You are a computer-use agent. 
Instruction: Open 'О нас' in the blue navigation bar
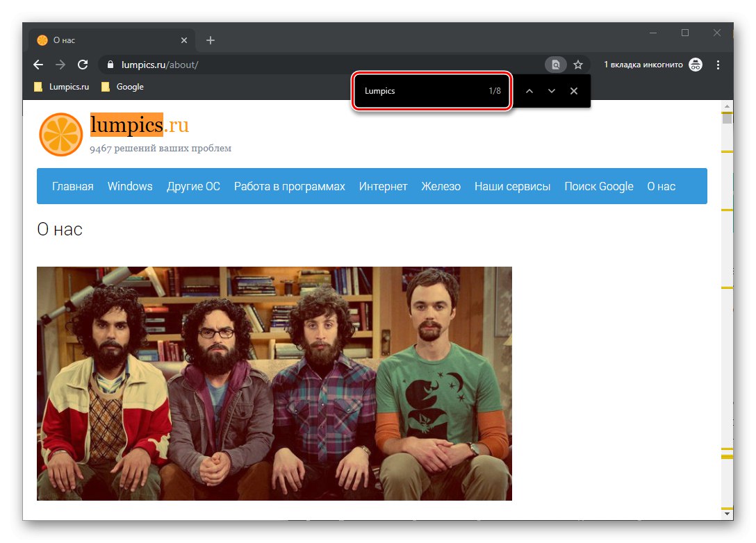(x=661, y=187)
